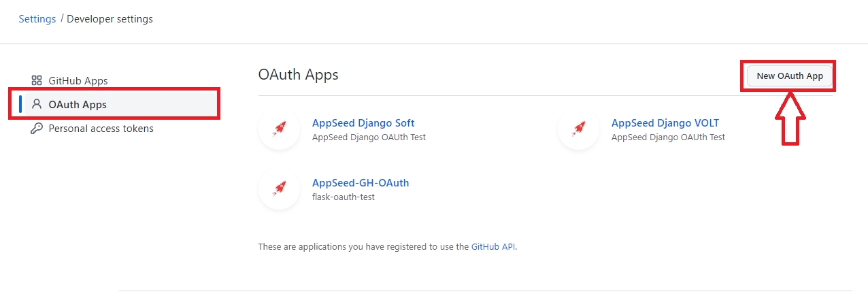Image resolution: width=868 pixels, height=296 pixels.
Task: Click the rocket logo of AppSeed Django Soft
Action: (x=279, y=129)
